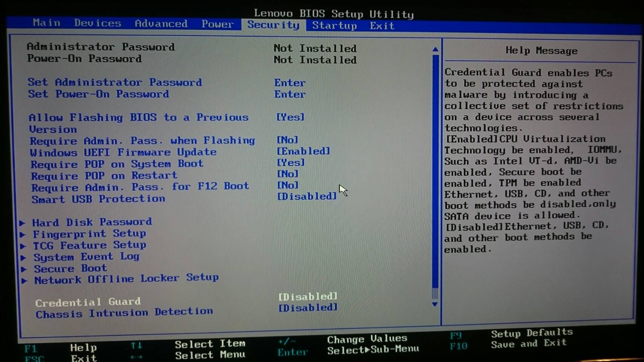Expand the Secure Boot submenu arrow

24,269
